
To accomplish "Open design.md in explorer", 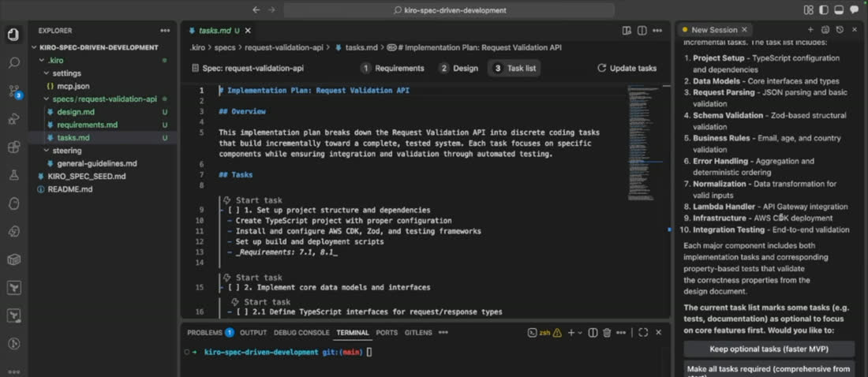I will coord(76,112).
